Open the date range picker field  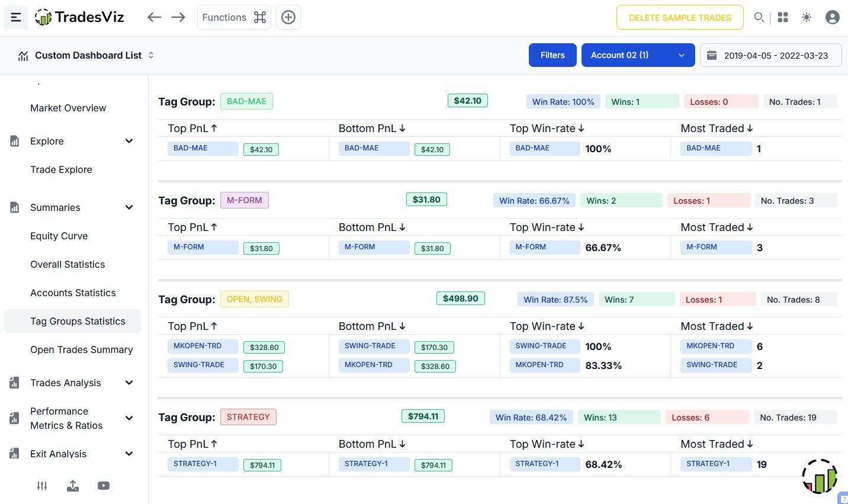click(x=771, y=55)
